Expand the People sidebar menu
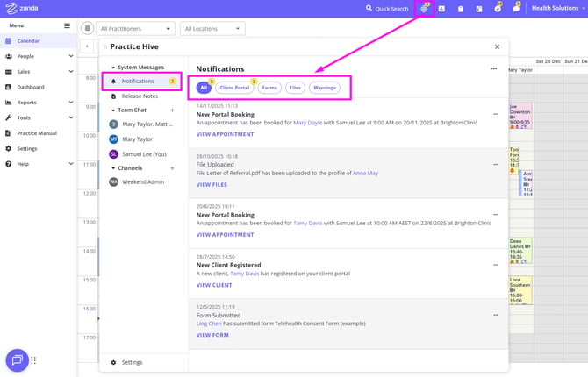588x377 pixels. (x=38, y=56)
